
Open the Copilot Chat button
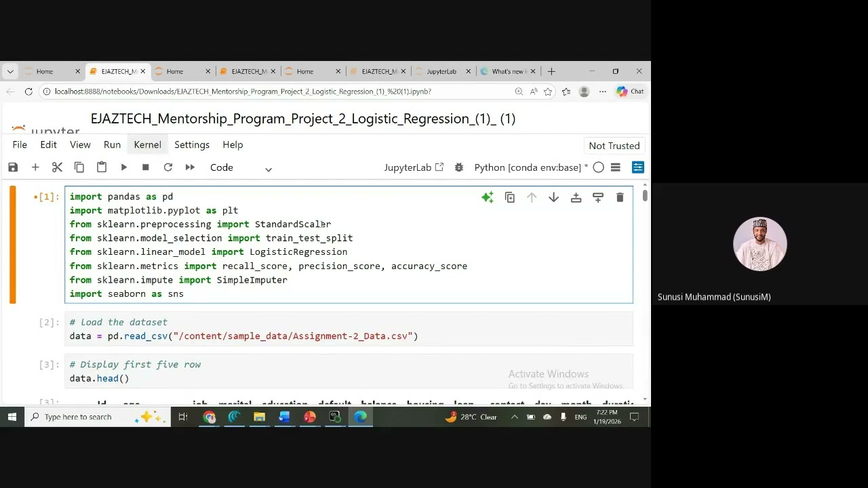pyautogui.click(x=630, y=91)
